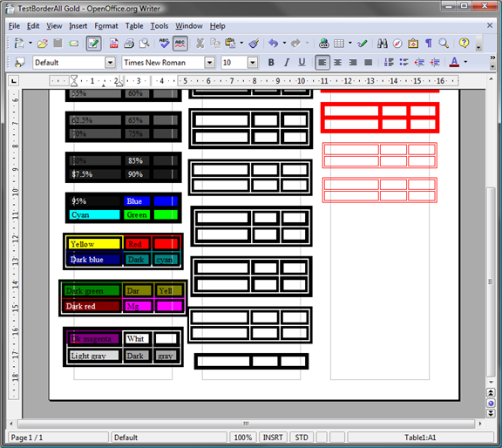Expand the Times New Roman font dropdown
Viewport: 502px width, 448px height.
[x=210, y=63]
